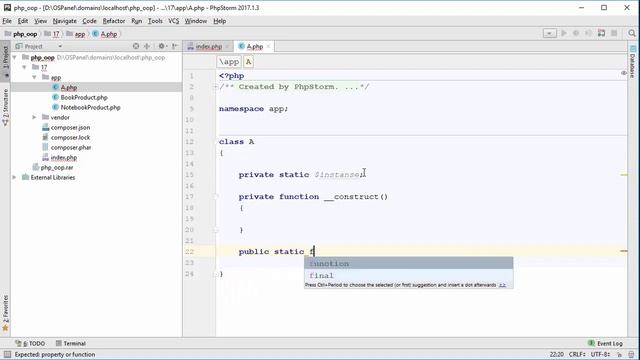This screenshot has width=640, height=360.
Task: Click the editor inspection eye indicator
Action: (x=624, y=73)
